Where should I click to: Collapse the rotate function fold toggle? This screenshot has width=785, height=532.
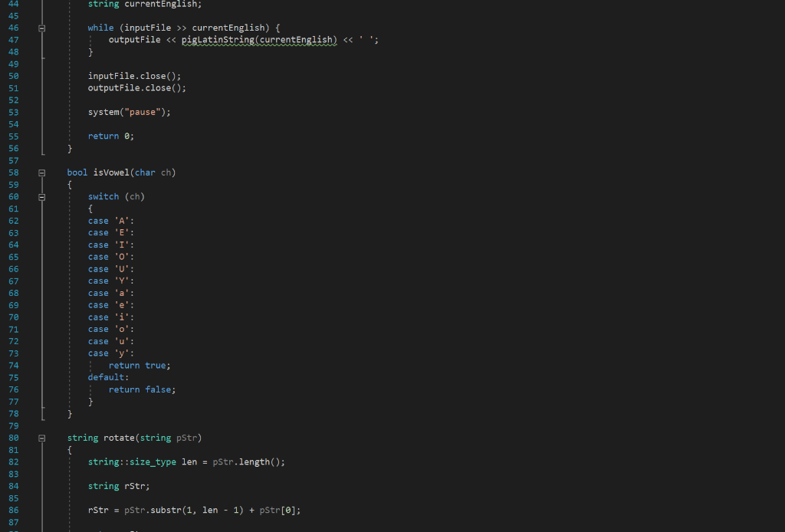42,438
